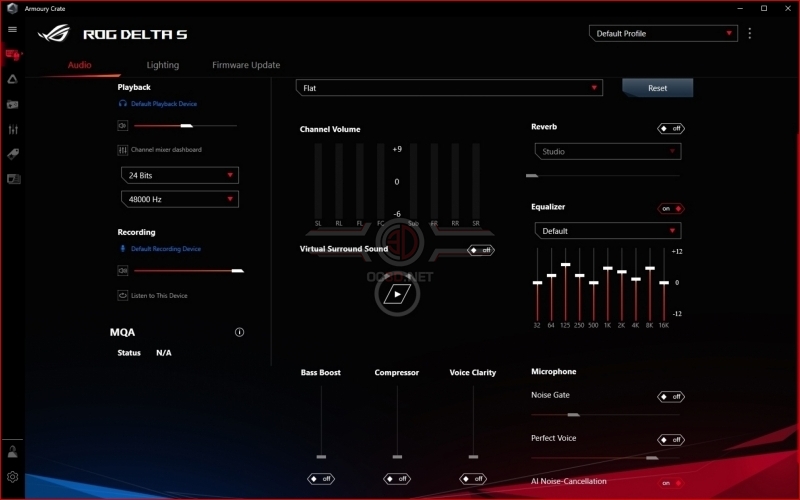The width and height of the screenshot is (800, 500).
Task: Mute playback with the speaker icon
Action: (x=122, y=126)
